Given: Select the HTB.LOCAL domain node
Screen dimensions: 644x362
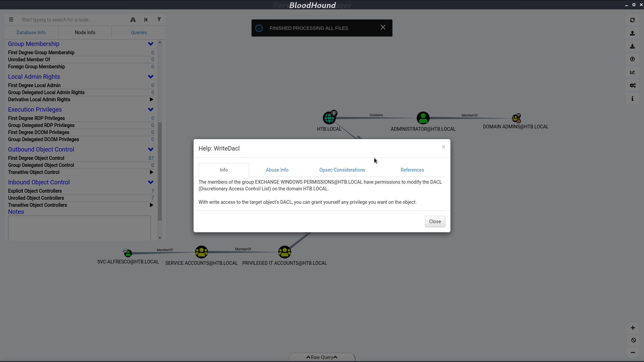Looking at the screenshot, I should point(329,118).
